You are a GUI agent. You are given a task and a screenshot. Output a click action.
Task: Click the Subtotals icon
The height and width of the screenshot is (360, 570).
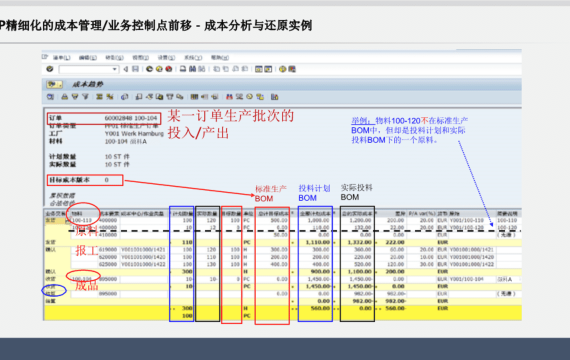click(109, 97)
